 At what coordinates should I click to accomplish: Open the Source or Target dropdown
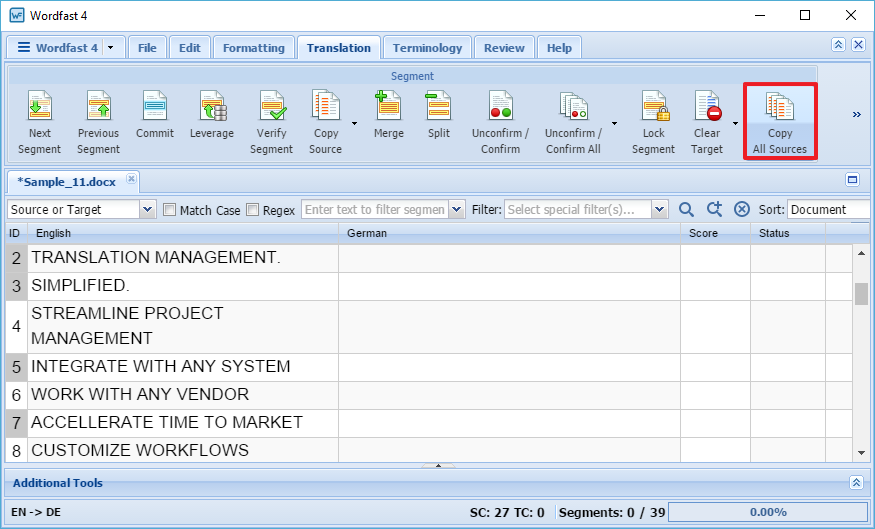147,210
